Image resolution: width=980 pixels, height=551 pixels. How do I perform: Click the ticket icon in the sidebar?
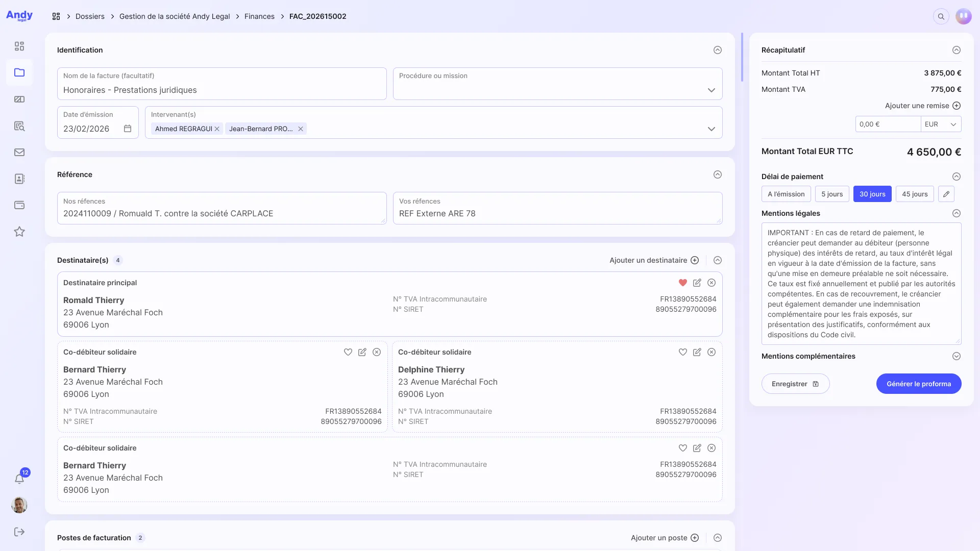click(19, 99)
